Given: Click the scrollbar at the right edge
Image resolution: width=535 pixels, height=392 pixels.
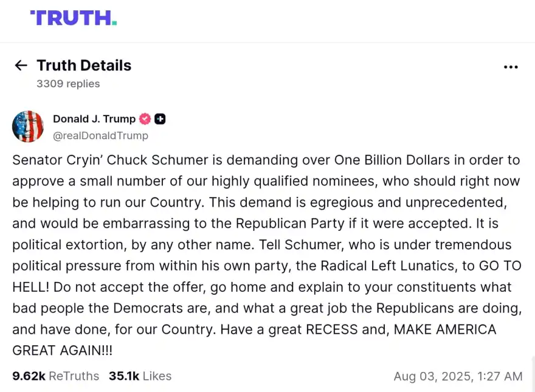Looking at the screenshot, I should [532, 374].
